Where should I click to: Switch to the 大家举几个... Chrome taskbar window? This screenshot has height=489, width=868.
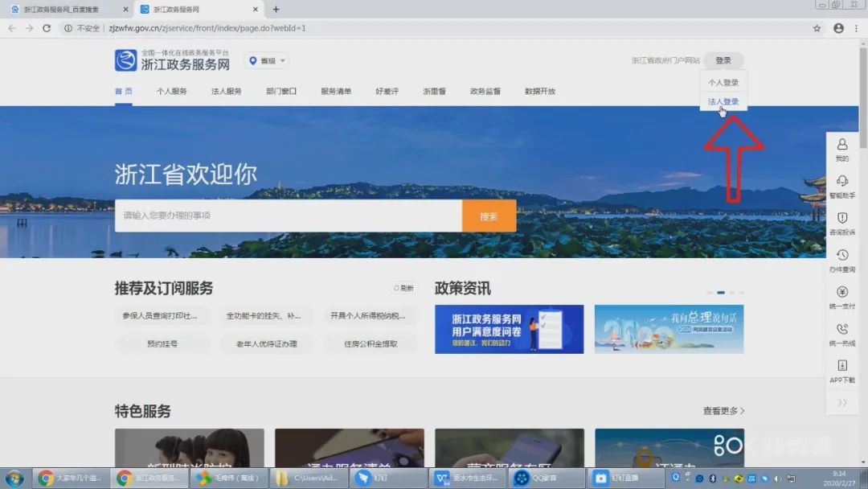(x=70, y=478)
